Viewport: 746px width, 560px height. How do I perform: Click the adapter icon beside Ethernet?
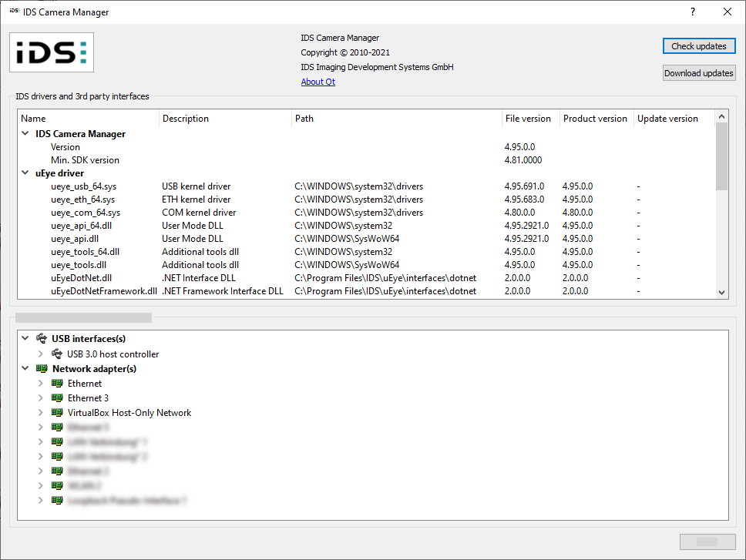tap(57, 383)
